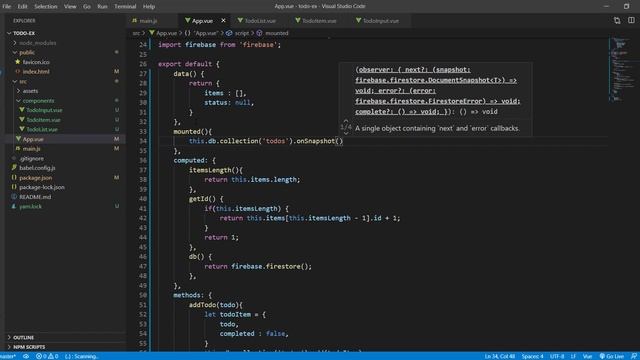
Task: Restore the window using the title bar button
Action: point(626,6)
